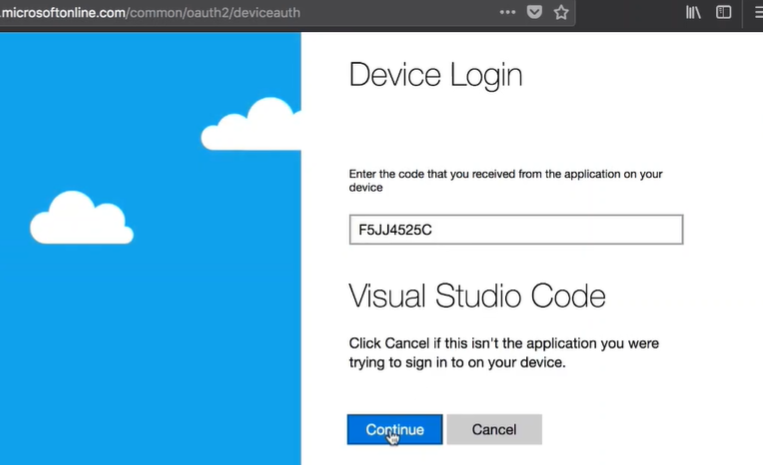Toggle the browser sidebar icon
The width and height of the screenshot is (763, 465).
pyautogui.click(x=723, y=13)
